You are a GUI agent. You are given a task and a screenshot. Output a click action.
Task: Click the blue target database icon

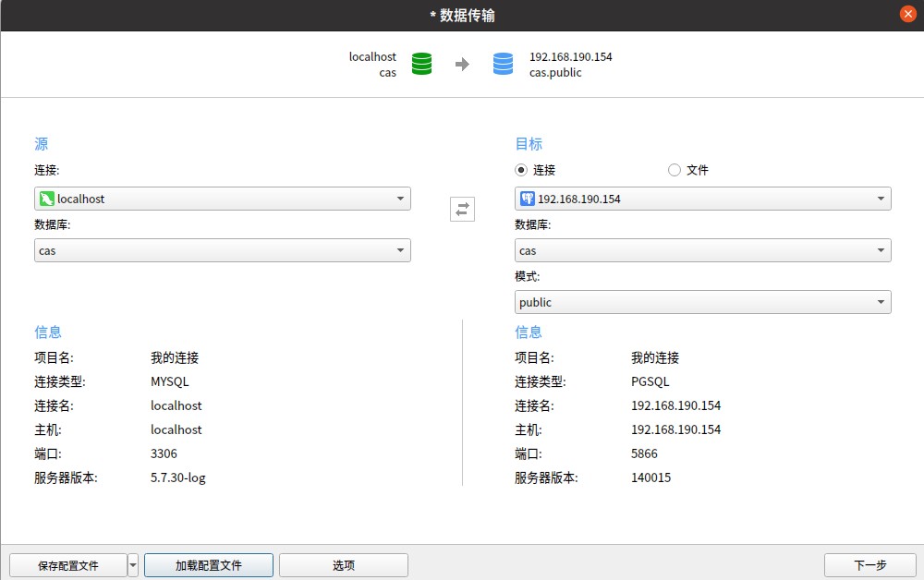(x=503, y=64)
